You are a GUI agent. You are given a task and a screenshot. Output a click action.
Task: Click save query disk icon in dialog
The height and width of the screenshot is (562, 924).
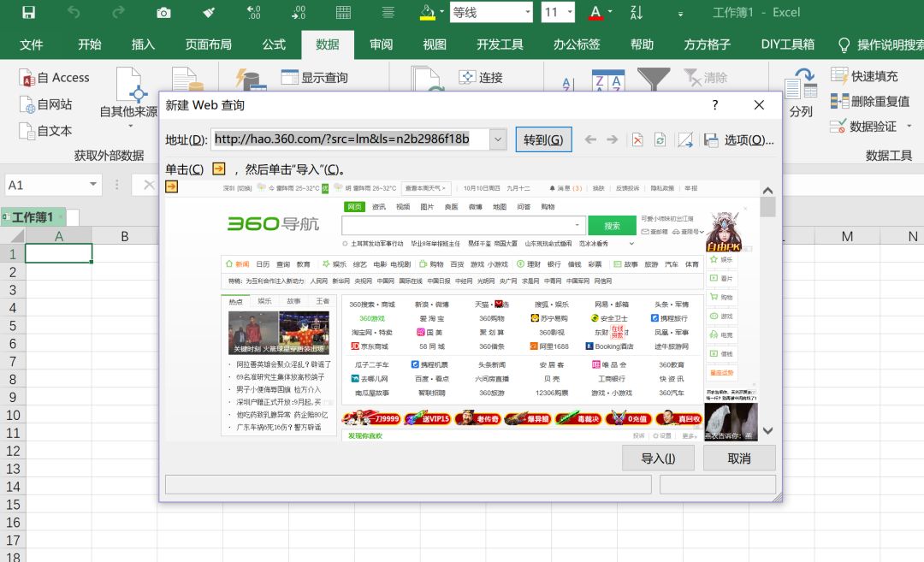tap(711, 139)
